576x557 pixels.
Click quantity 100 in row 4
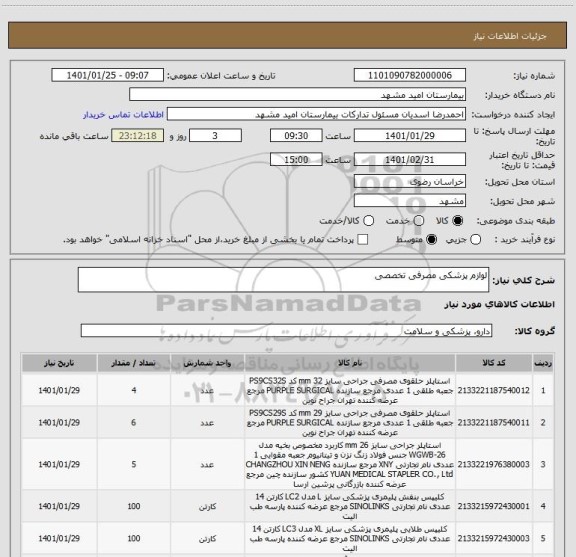134,506
